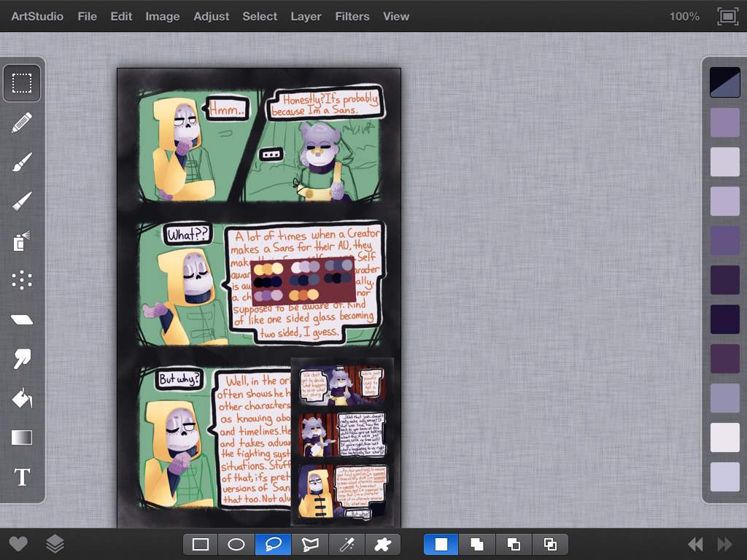Image resolution: width=747 pixels, height=560 pixels.
Task: Set selection mode to subtract
Action: (x=514, y=544)
